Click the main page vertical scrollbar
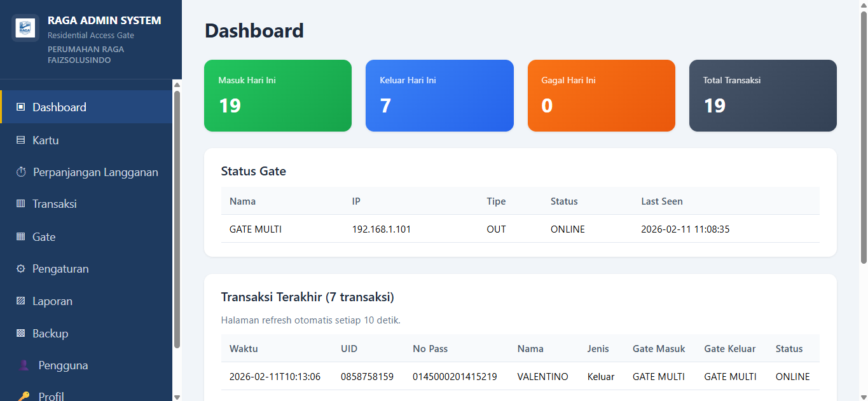The image size is (868, 401). coord(863,137)
